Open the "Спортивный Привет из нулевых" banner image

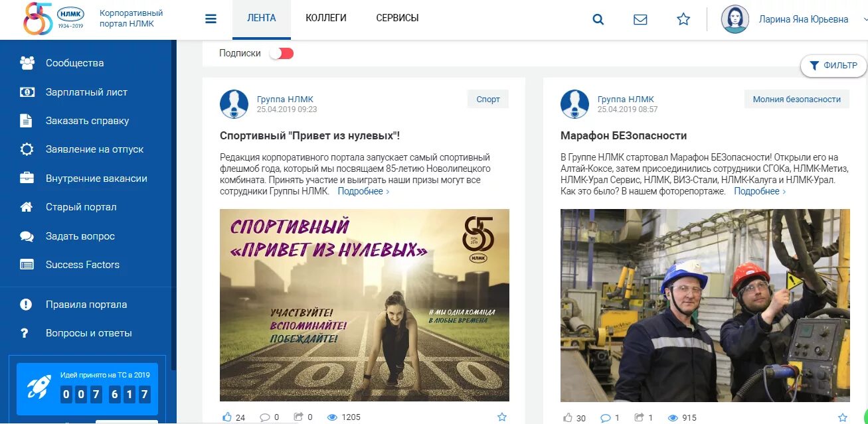pos(365,305)
